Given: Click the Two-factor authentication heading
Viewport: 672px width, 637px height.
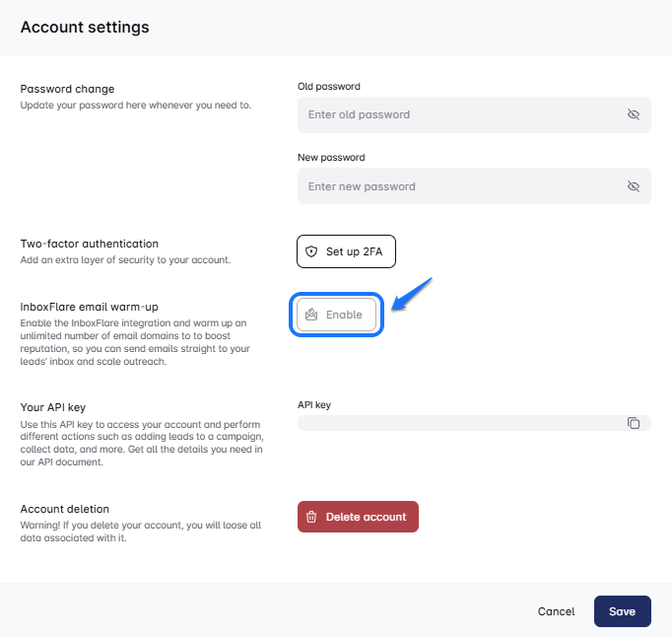Looking at the screenshot, I should click(x=90, y=244).
